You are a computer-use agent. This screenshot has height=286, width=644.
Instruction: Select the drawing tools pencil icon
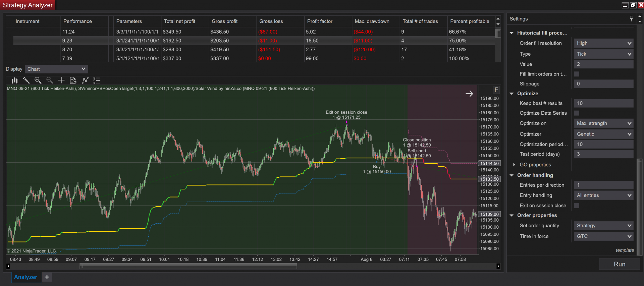point(26,80)
